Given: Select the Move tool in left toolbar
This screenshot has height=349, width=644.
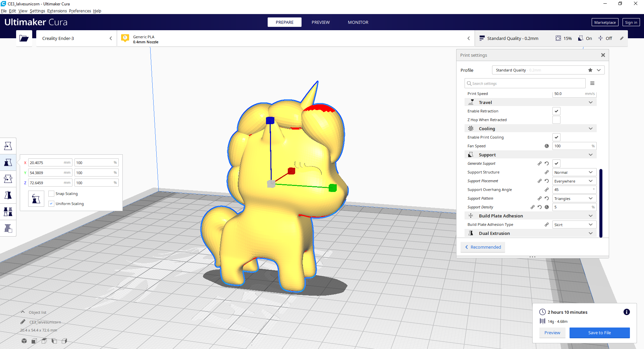Looking at the screenshot, I should pos(8,146).
